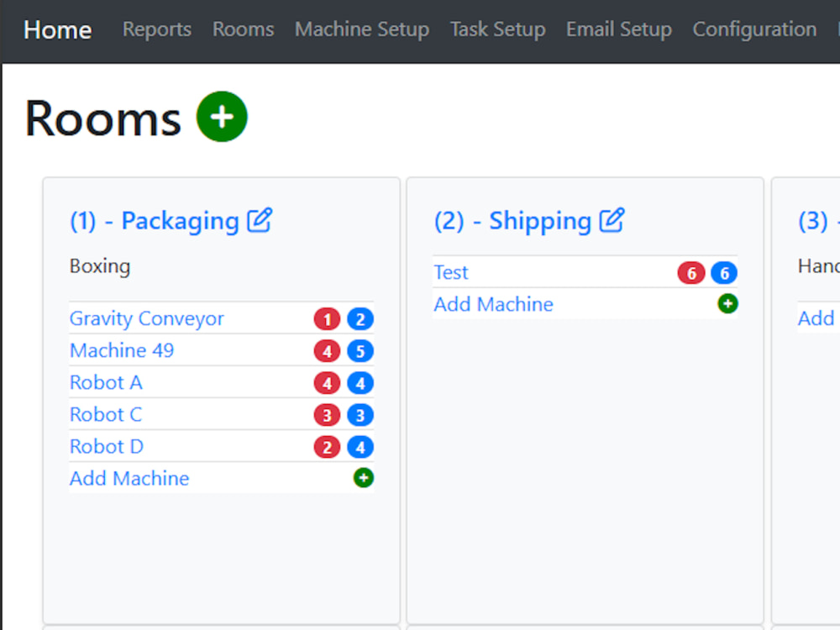The image size is (840, 630).
Task: Click the Boxing description text in Packaging
Action: tap(100, 265)
